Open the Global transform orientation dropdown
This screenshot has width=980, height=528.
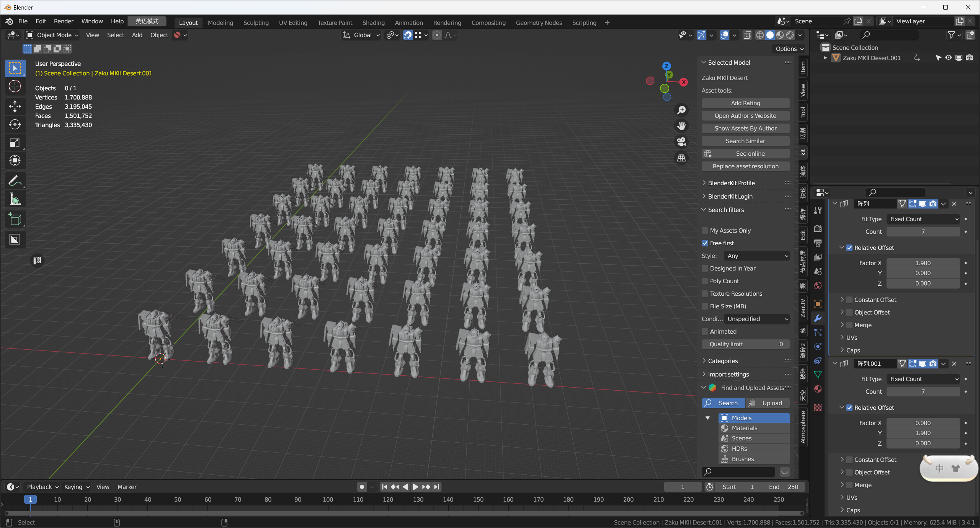[x=361, y=35]
